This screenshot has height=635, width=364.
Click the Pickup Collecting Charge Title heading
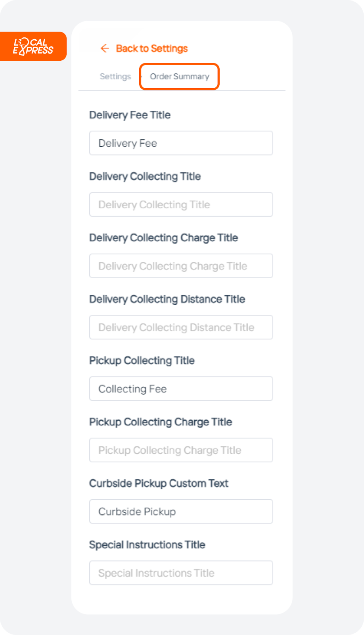[161, 422]
